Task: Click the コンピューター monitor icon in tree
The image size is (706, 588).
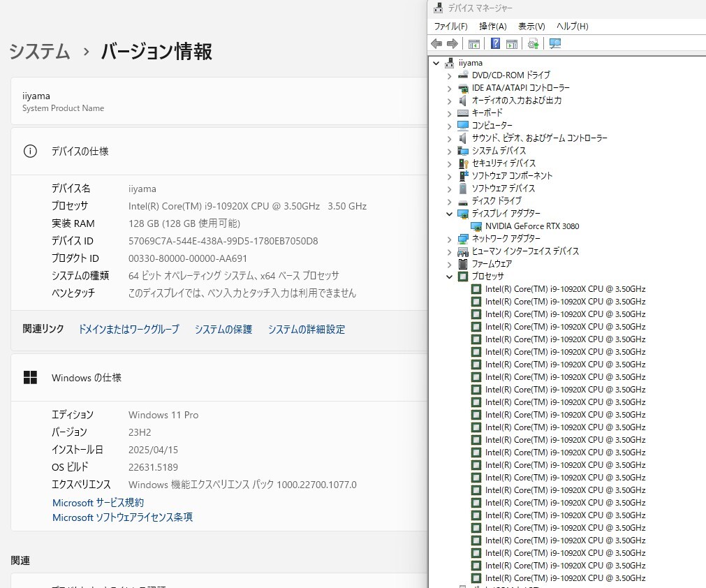Action: [x=463, y=125]
